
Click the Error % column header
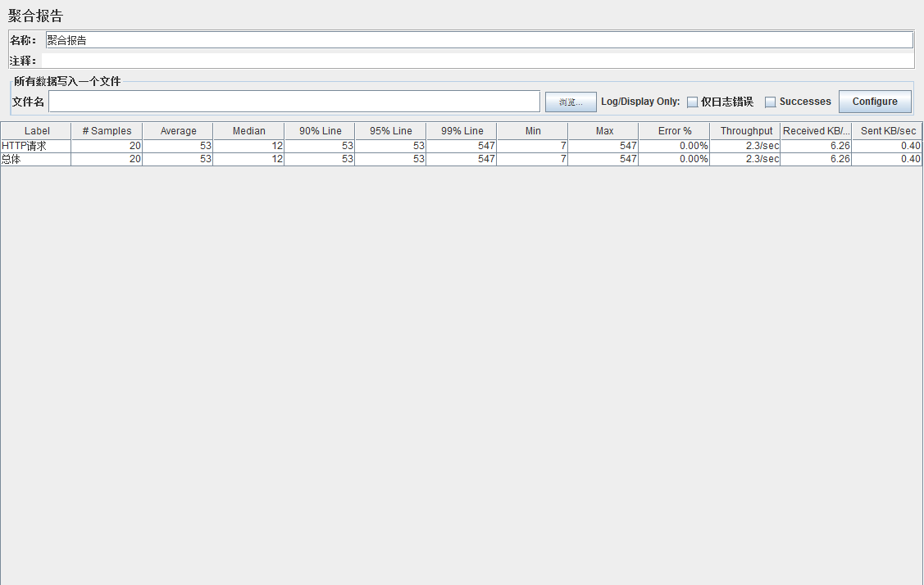tap(674, 131)
